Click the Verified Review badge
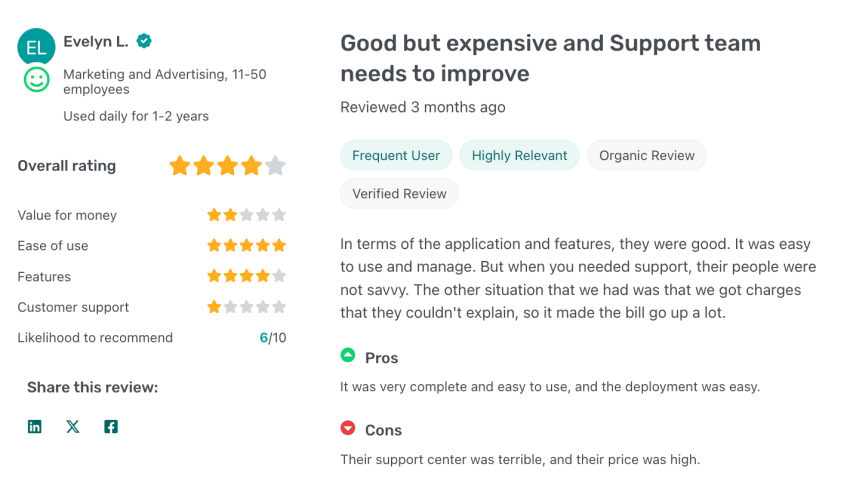Viewport: 850px width, 482px height. coord(399,194)
